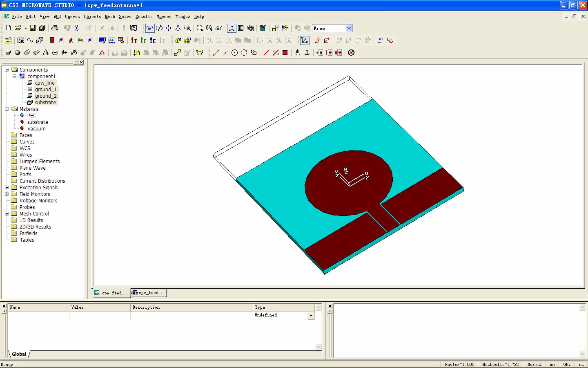This screenshot has width=588, height=368.
Task: Open the Solve menu
Action: (x=125, y=17)
